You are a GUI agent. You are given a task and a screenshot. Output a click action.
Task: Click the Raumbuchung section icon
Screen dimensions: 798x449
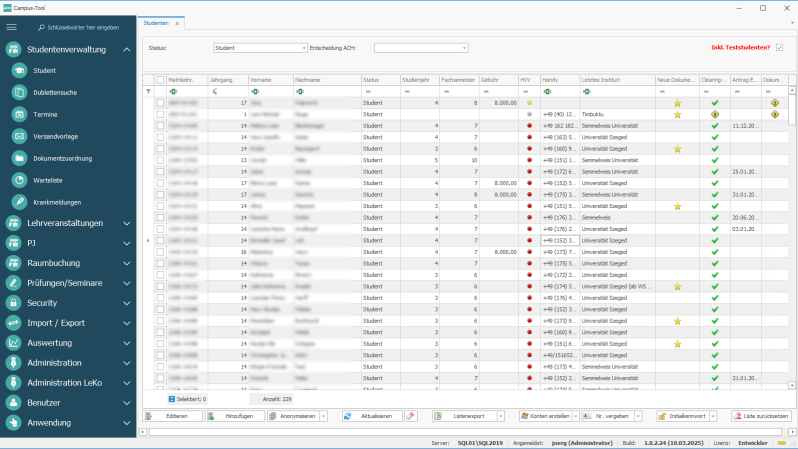click(14, 263)
